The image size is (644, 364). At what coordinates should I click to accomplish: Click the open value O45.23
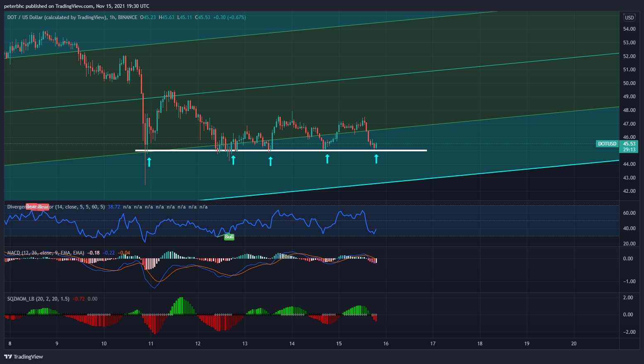coord(148,17)
